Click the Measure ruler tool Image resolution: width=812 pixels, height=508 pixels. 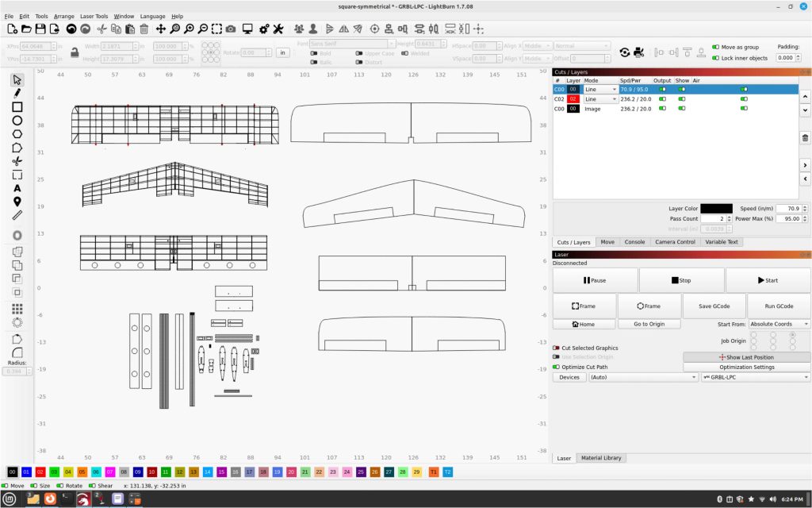pos(17,215)
